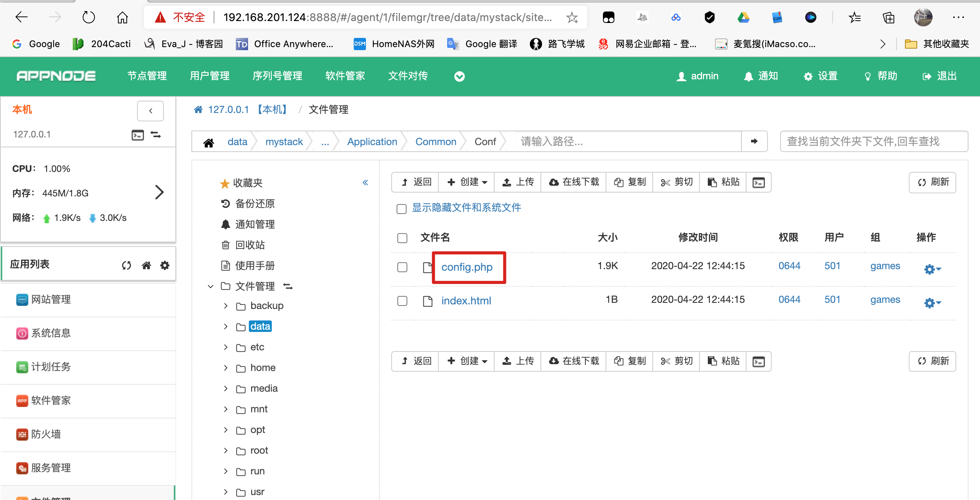
Task: Enable show hidden and system files checkbox
Action: click(x=401, y=209)
